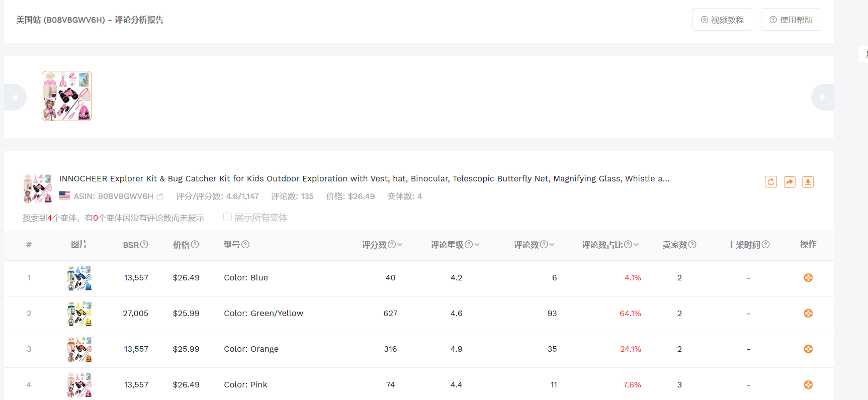The image size is (868, 400).
Task: Click the 变体数: 4 label
Action: 404,196
